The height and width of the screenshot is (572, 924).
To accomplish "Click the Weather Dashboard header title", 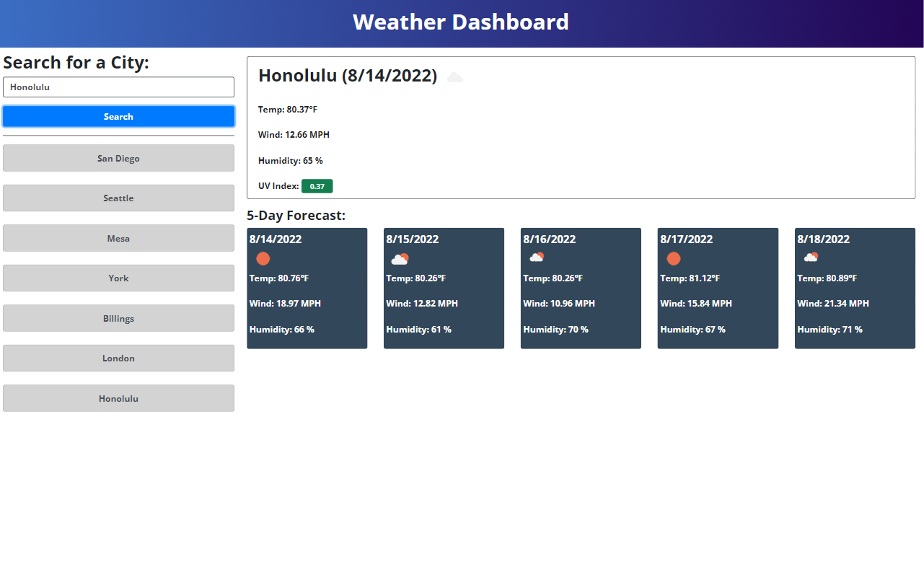I will point(461,22).
